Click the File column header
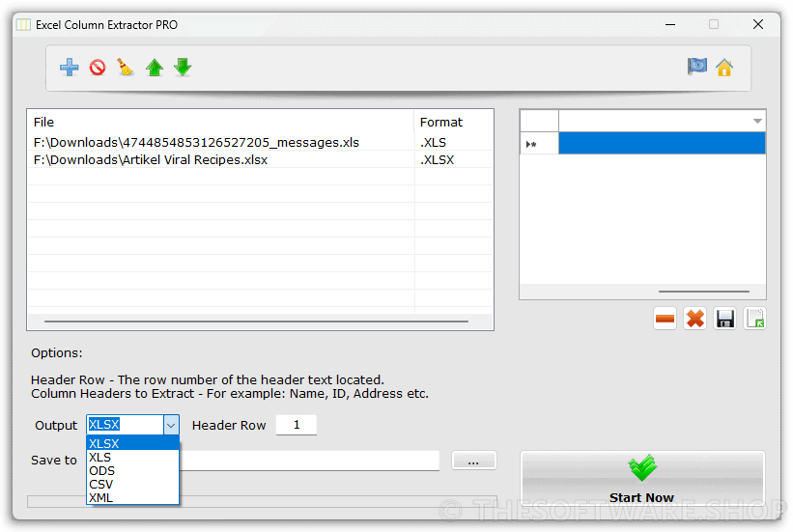The height and width of the screenshot is (532, 793). [220, 122]
